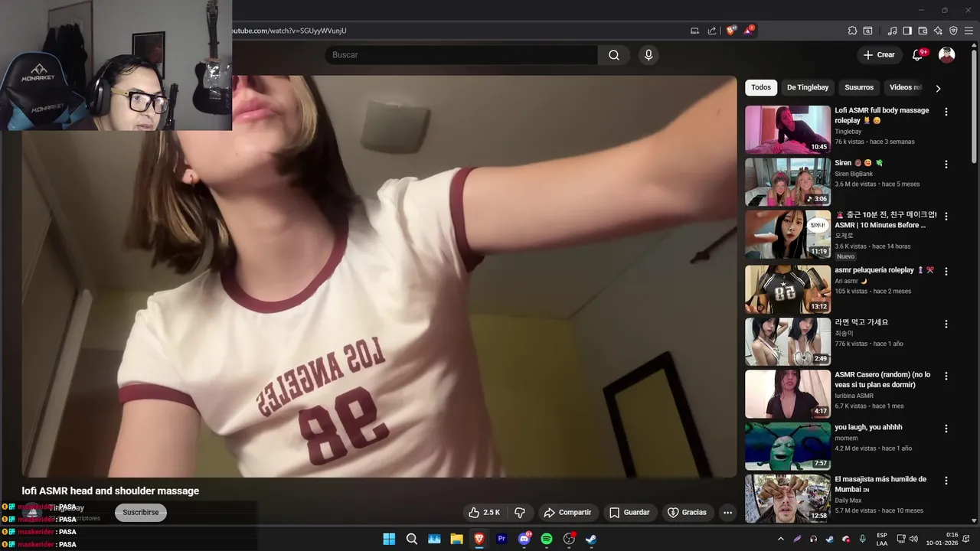Open options for El masajista más humilde
Viewport: 980px width, 551px height.
(946, 481)
